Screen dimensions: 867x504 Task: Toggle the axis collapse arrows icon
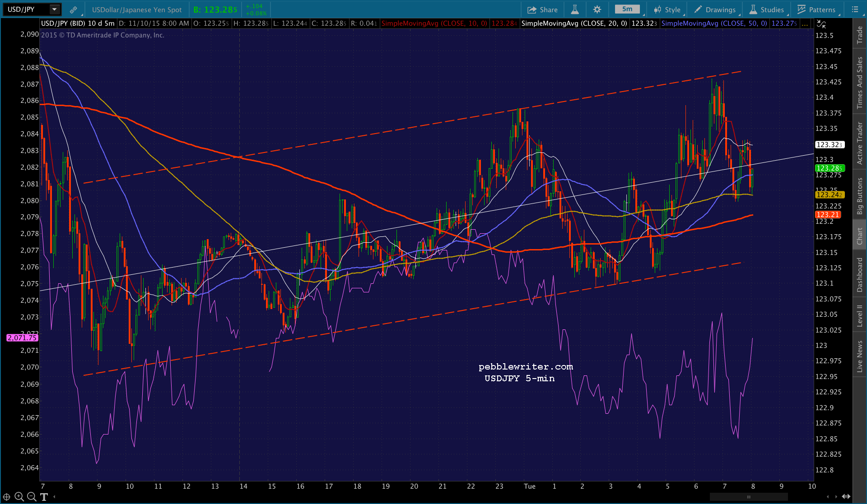[x=821, y=24]
